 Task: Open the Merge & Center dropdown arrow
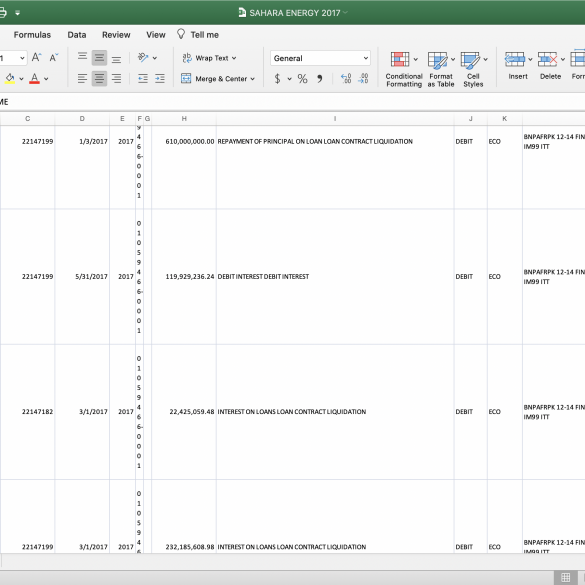pyautogui.click(x=253, y=79)
